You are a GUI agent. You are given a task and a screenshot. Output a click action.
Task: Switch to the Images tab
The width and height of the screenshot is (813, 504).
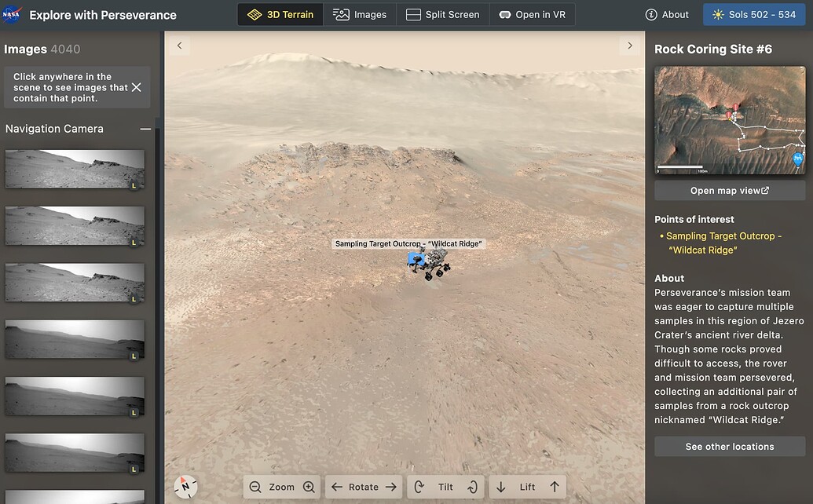pyautogui.click(x=360, y=13)
